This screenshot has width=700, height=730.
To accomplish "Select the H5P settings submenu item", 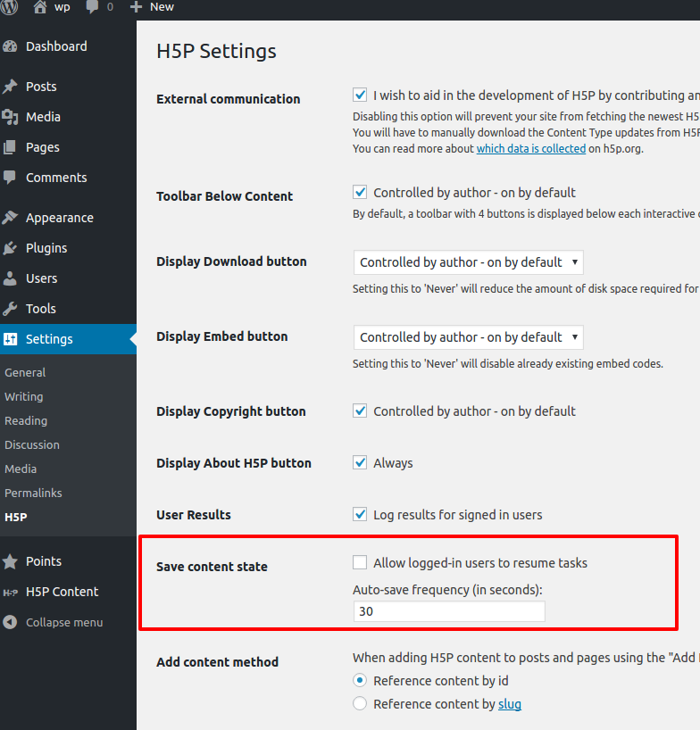I will pos(16,518).
